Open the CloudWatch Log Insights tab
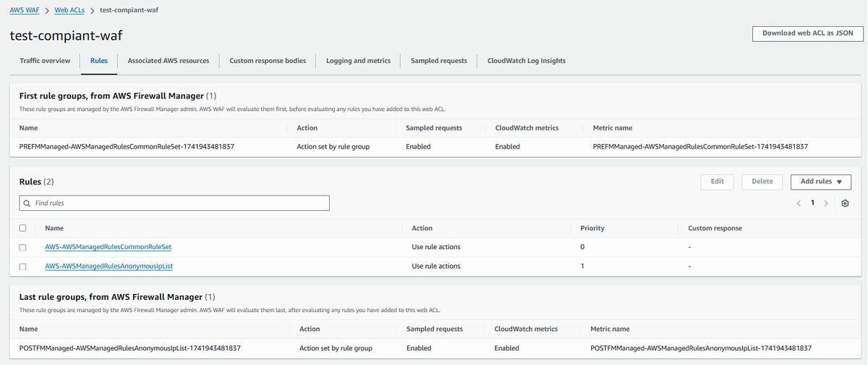The width and height of the screenshot is (868, 365). pyautogui.click(x=527, y=61)
